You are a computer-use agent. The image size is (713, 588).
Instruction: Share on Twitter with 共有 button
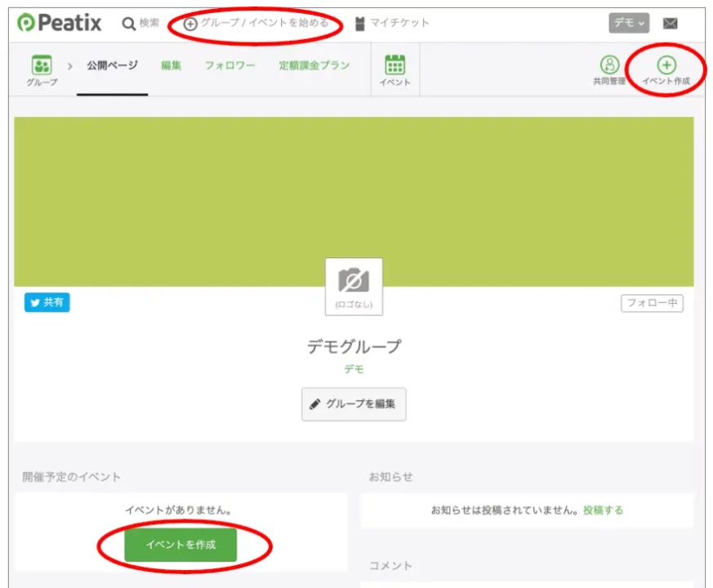[47, 302]
